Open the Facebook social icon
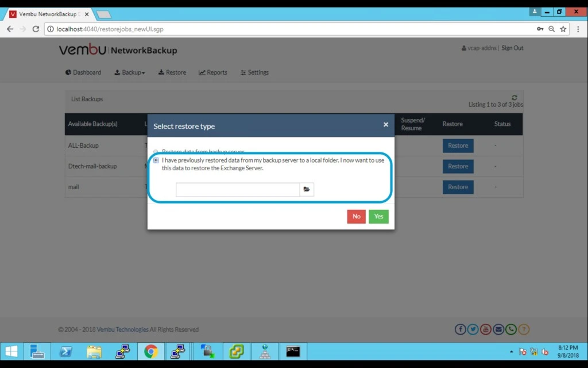The image size is (588, 368). pyautogui.click(x=461, y=329)
